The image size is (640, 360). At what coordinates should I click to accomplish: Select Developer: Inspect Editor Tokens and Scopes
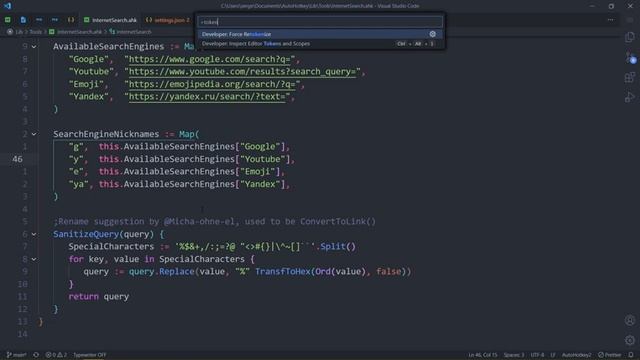(320, 44)
